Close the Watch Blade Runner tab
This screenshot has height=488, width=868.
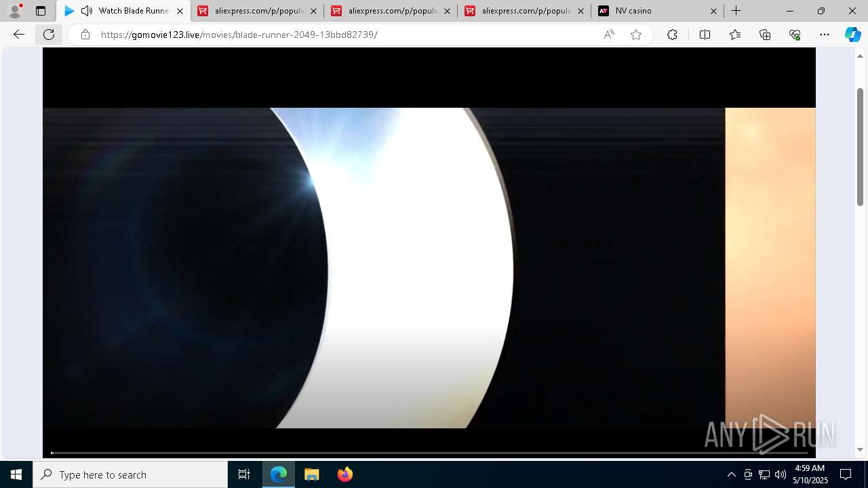[x=180, y=11]
